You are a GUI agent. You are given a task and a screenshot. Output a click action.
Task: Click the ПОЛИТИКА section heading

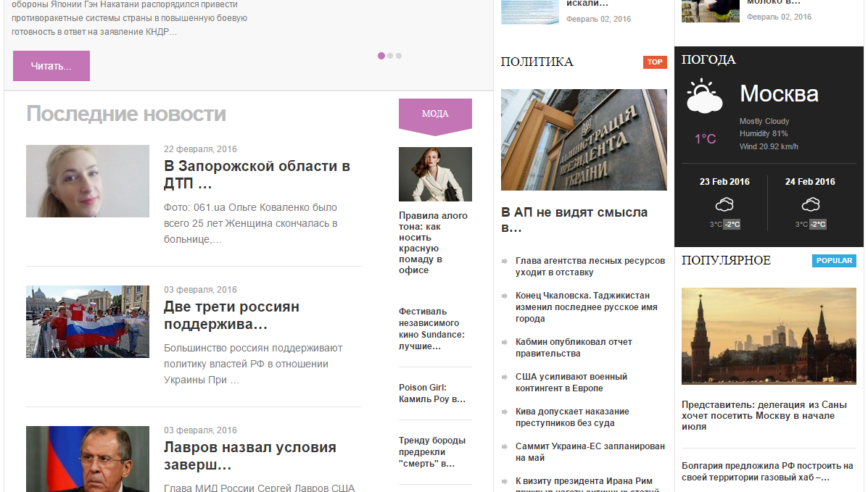(537, 62)
